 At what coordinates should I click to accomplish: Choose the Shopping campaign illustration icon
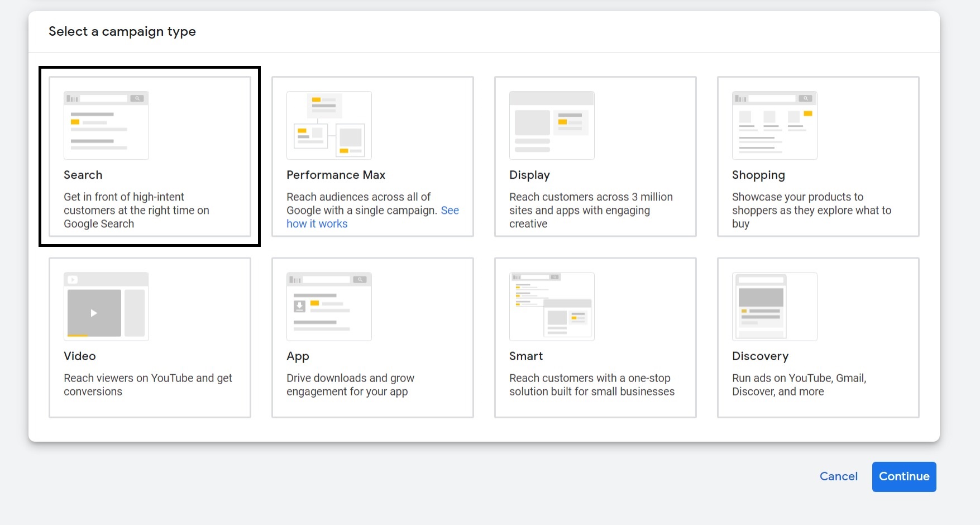pyautogui.click(x=775, y=126)
